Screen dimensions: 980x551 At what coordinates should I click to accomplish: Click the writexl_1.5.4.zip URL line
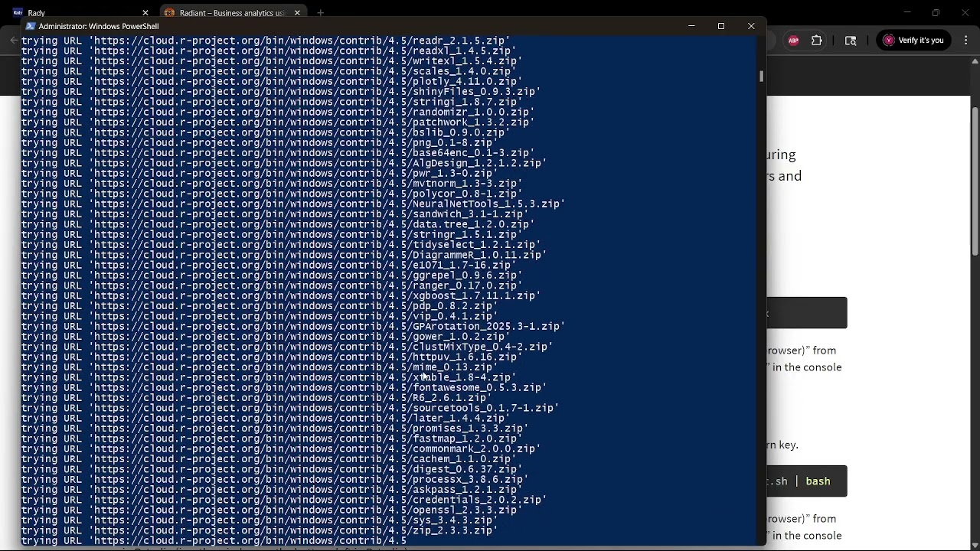[272, 61]
